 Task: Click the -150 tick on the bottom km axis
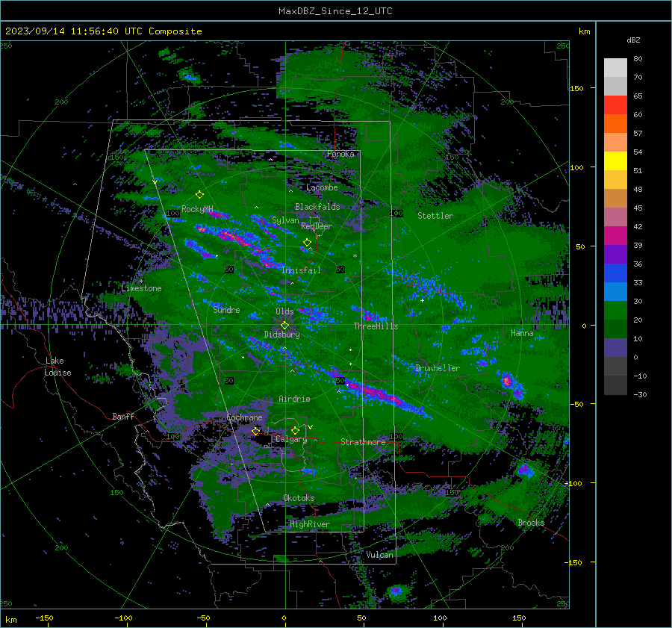coord(44,618)
